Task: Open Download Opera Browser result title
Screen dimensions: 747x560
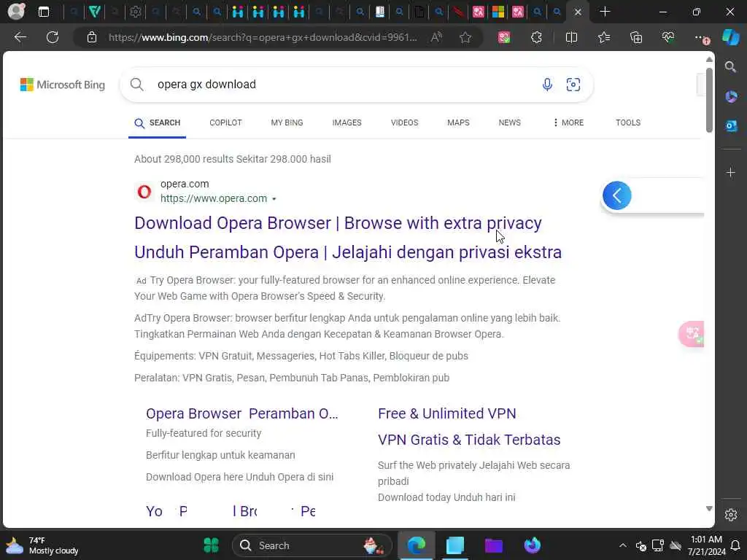Action: [338, 223]
